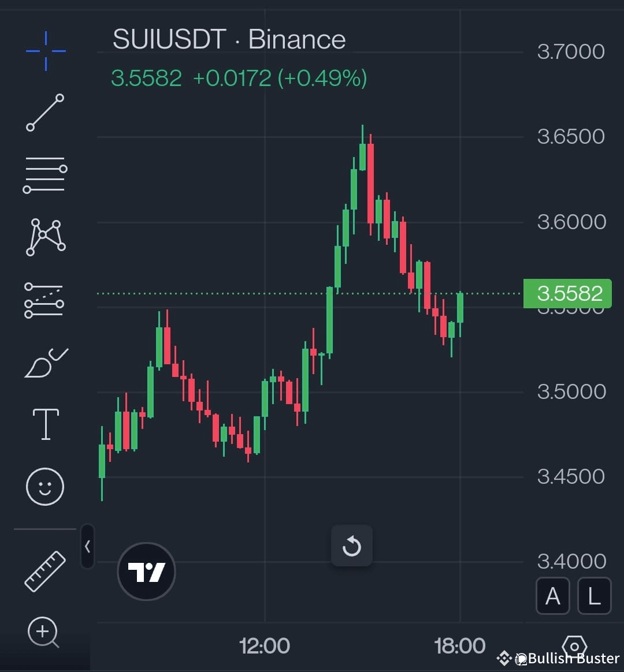This screenshot has height=672, width=624.
Task: Choose the XABCD pattern tool
Action: pos(44,237)
